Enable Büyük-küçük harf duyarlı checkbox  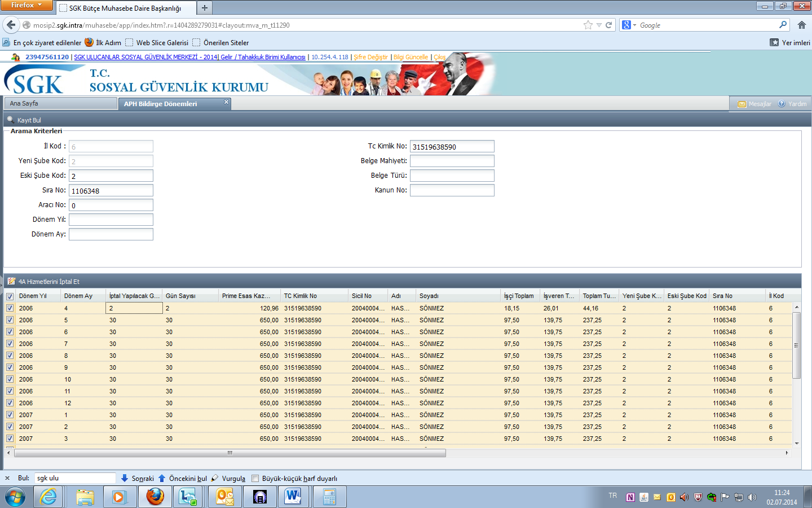(255, 478)
